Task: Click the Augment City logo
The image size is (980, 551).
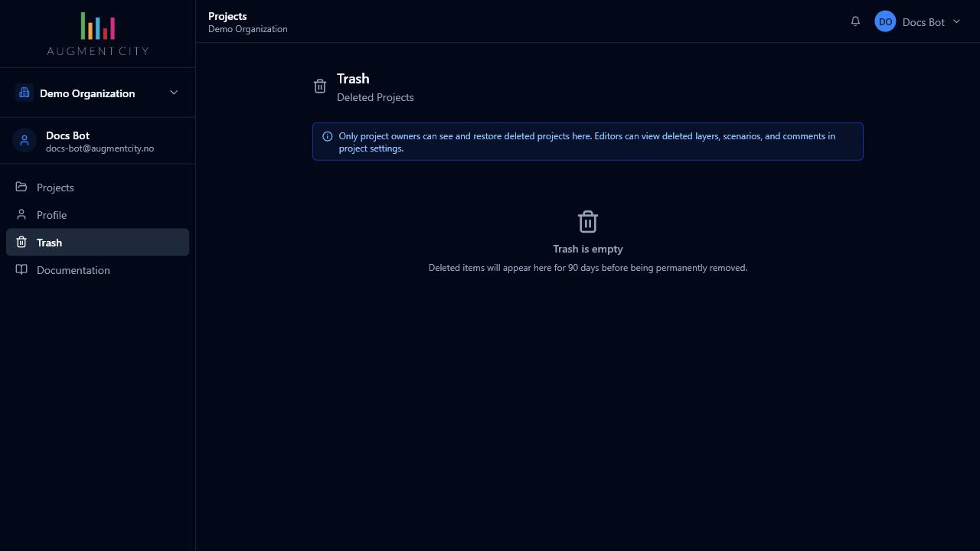Action: click(98, 34)
